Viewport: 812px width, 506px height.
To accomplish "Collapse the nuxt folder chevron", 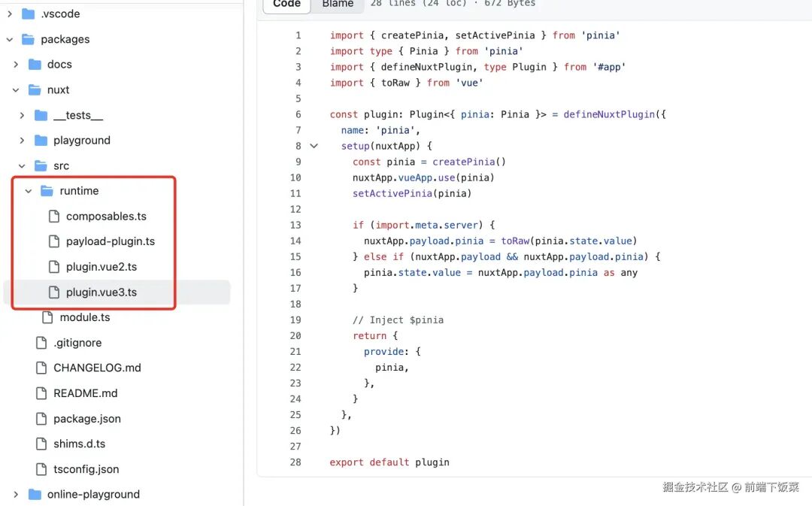I will point(16,90).
